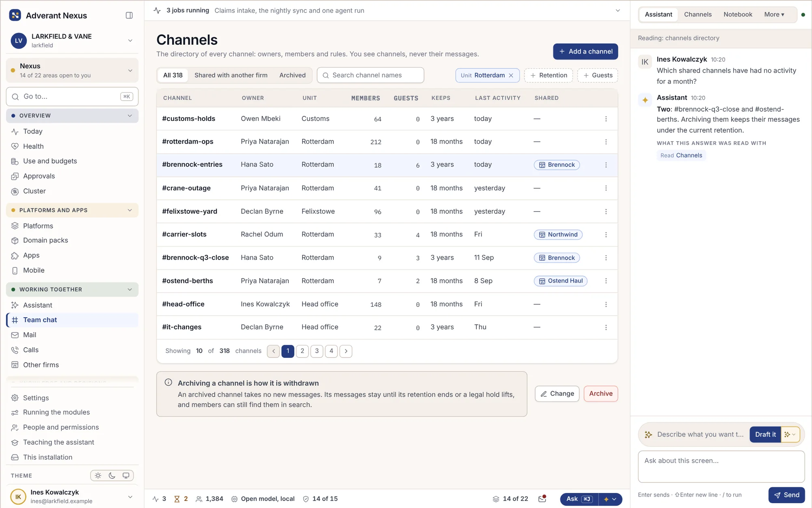Show channels Shared with another firm

click(x=231, y=75)
